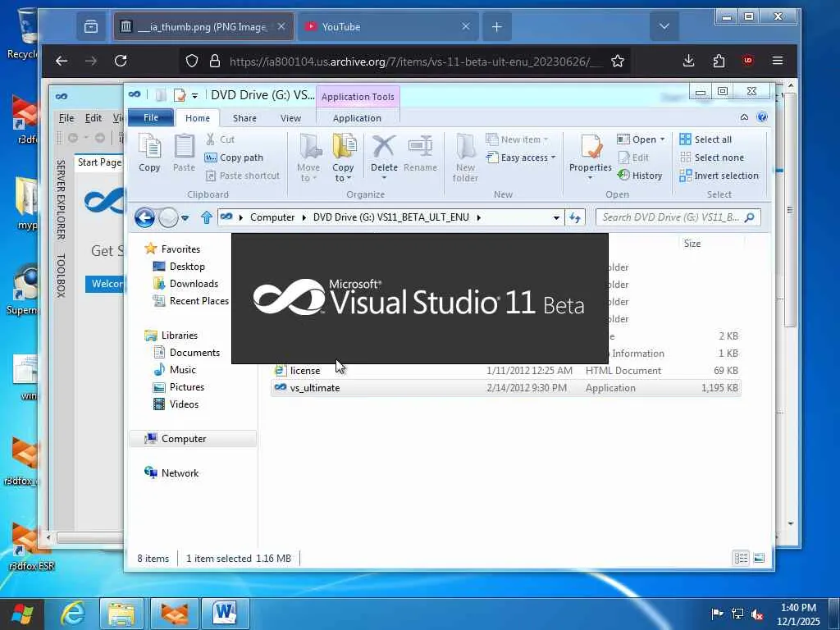Select Network in navigation pane
The image size is (840, 630).
point(172,473)
